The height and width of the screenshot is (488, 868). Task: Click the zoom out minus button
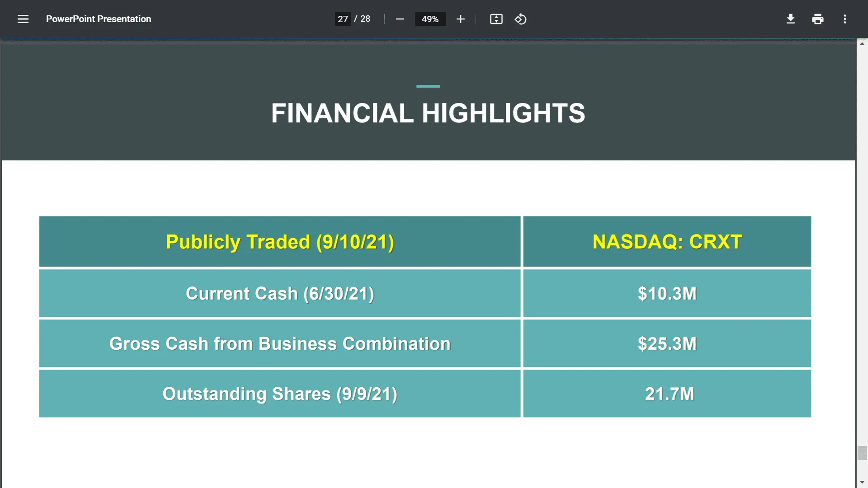pos(400,19)
